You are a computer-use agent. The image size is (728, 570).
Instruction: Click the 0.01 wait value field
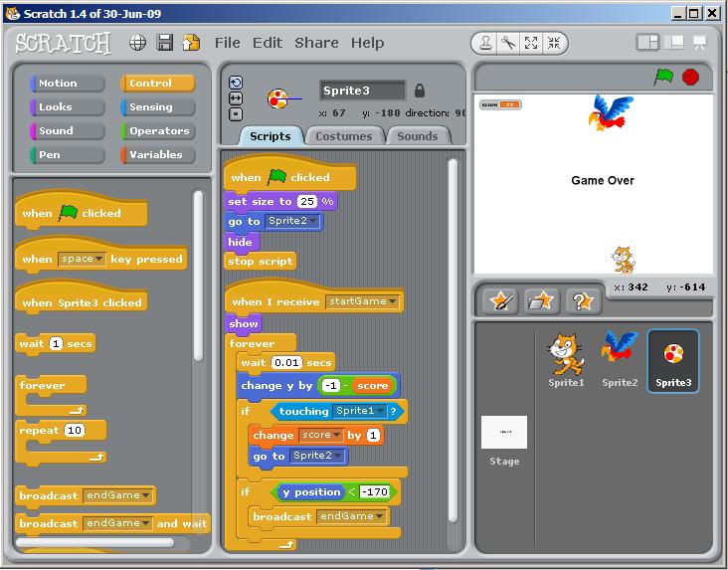click(286, 362)
